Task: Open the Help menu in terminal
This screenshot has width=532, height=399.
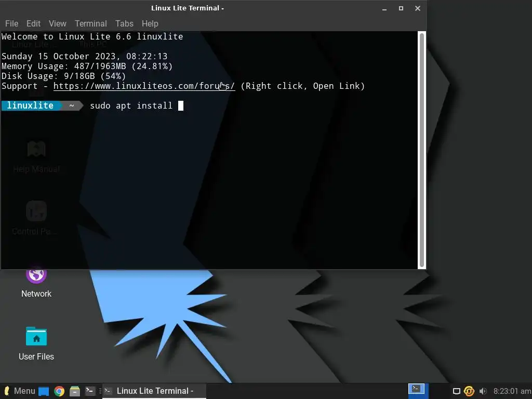Action: 150,23
